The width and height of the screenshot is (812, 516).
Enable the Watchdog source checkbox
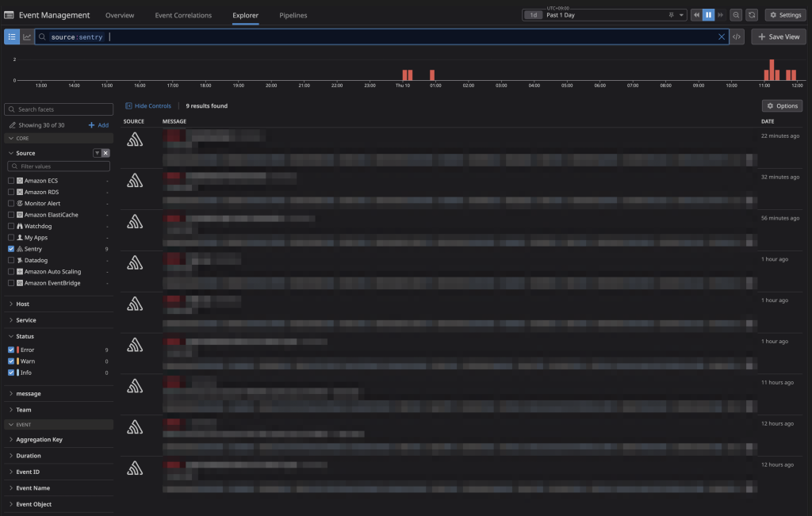tap(11, 226)
